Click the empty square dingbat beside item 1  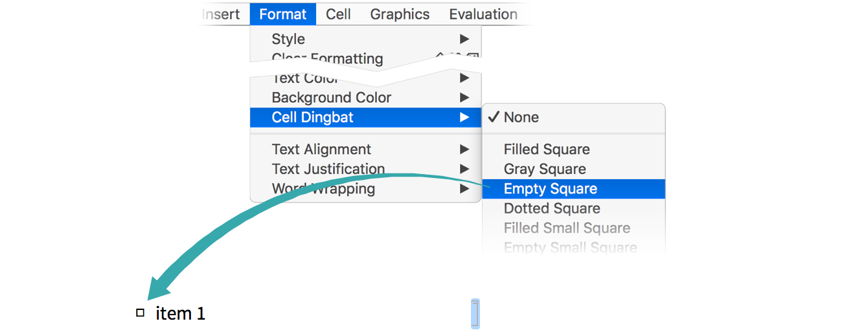pyautogui.click(x=141, y=313)
